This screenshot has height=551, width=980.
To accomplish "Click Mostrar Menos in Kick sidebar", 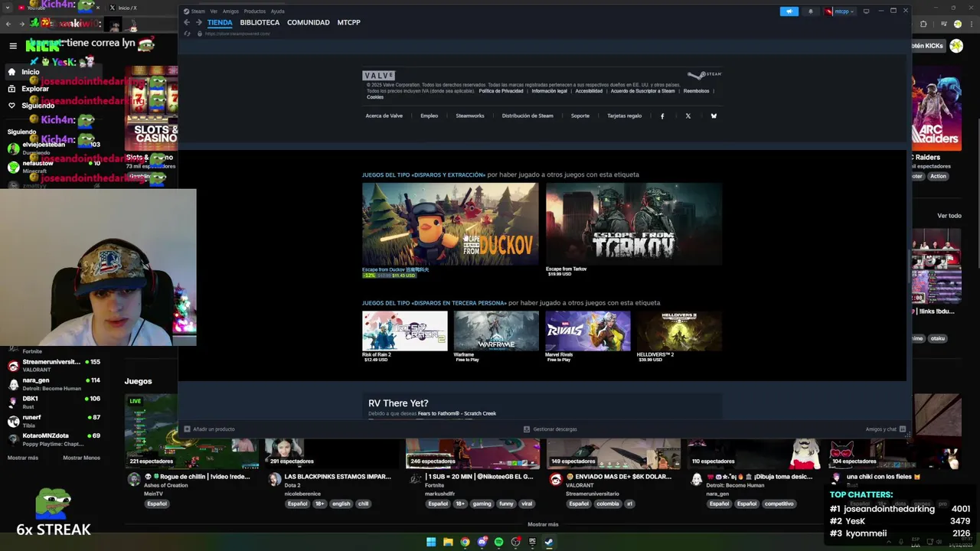I will coord(81,458).
